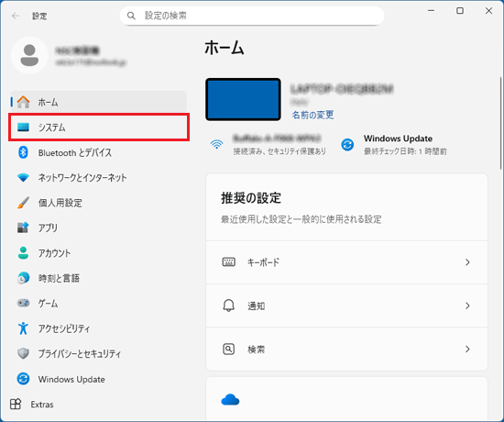
Task: Click the OneDrive cloud icon
Action: 230,400
